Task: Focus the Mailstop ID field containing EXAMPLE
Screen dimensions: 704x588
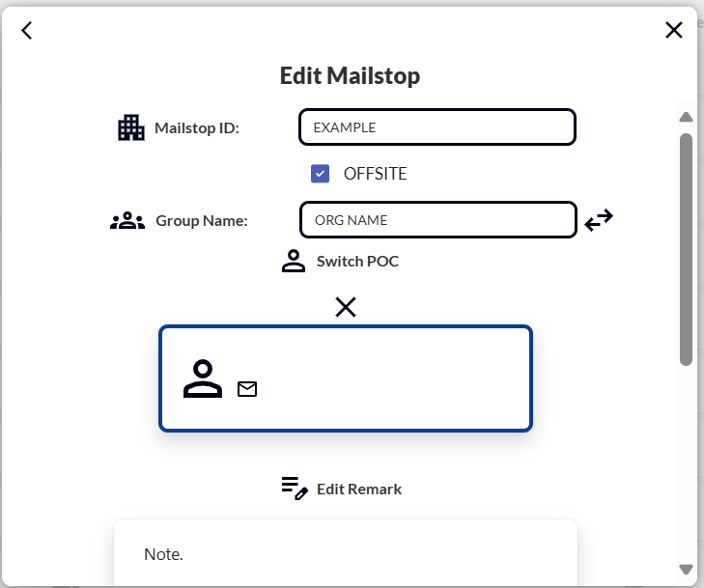Action: click(437, 127)
